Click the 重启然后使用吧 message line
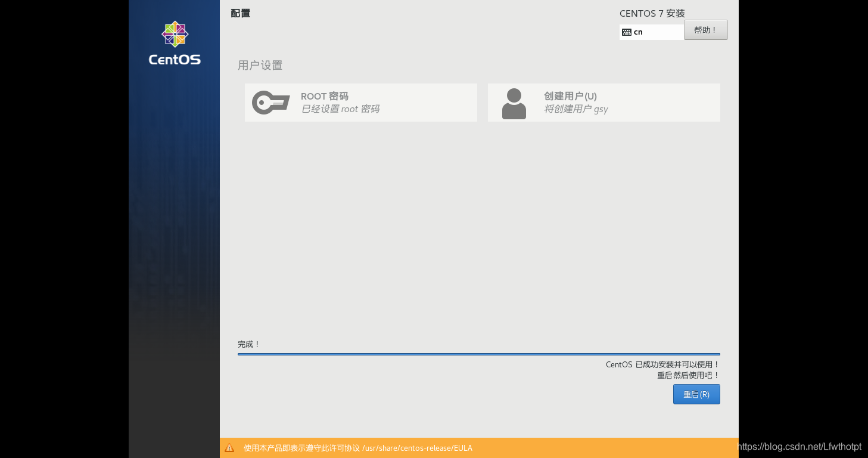 [x=689, y=375]
